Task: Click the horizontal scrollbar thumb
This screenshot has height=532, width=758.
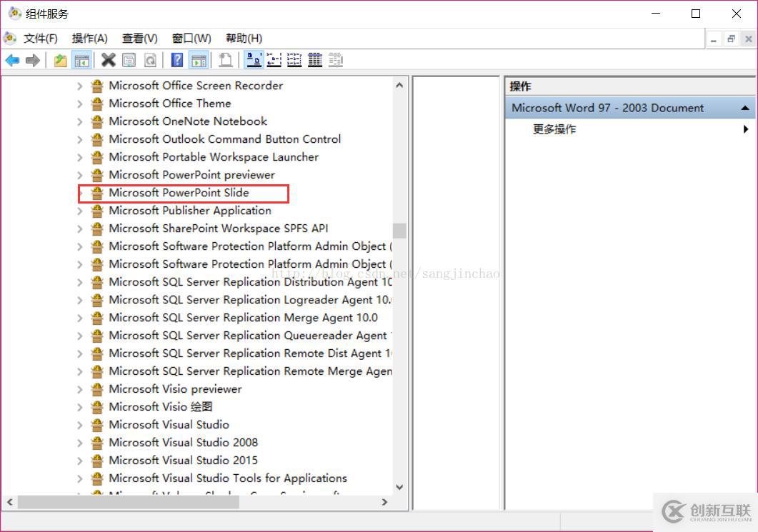Action: click(x=128, y=502)
